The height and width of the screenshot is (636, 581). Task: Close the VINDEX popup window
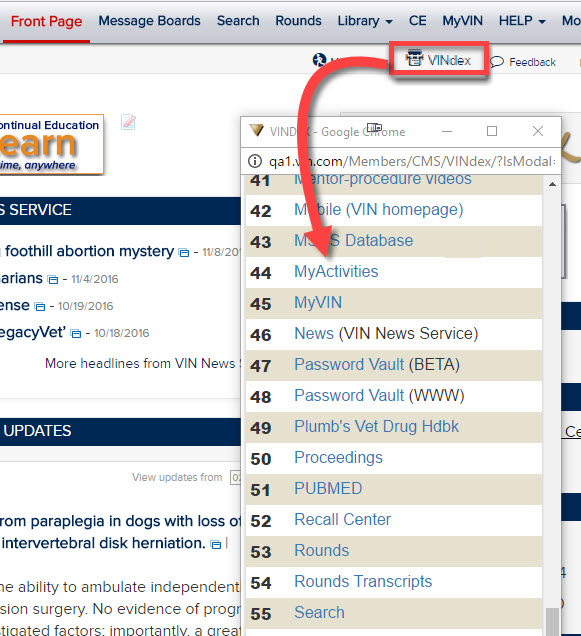point(538,131)
